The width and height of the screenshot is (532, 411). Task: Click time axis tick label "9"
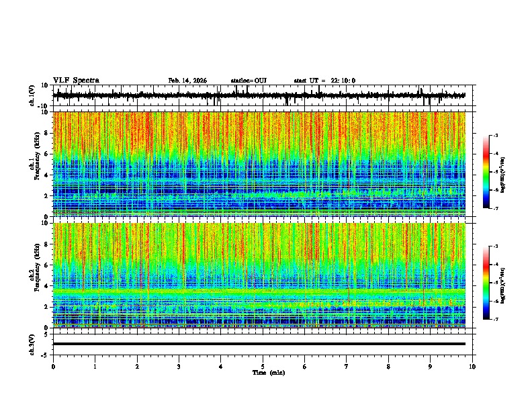pos(430,367)
